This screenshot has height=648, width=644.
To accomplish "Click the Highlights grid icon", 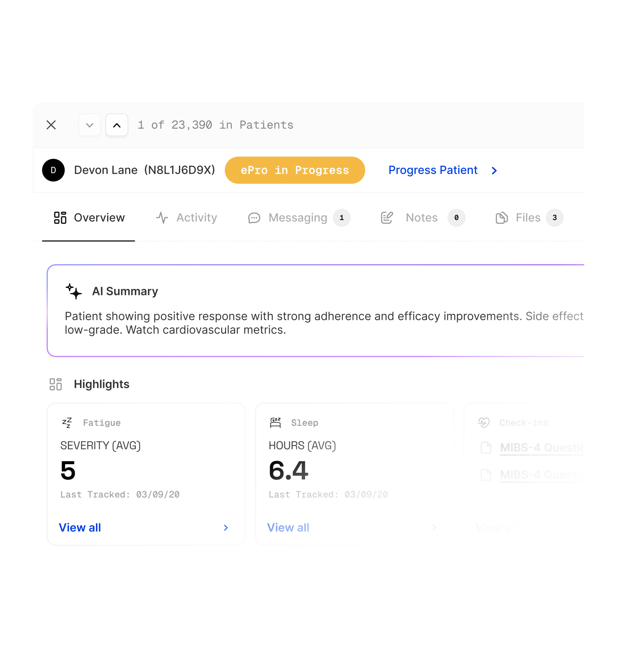I will 56,384.
